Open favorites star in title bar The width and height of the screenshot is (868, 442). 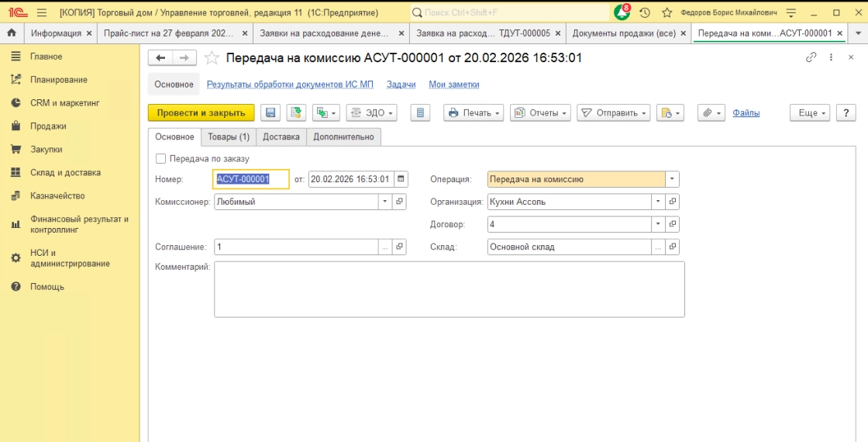tap(667, 12)
